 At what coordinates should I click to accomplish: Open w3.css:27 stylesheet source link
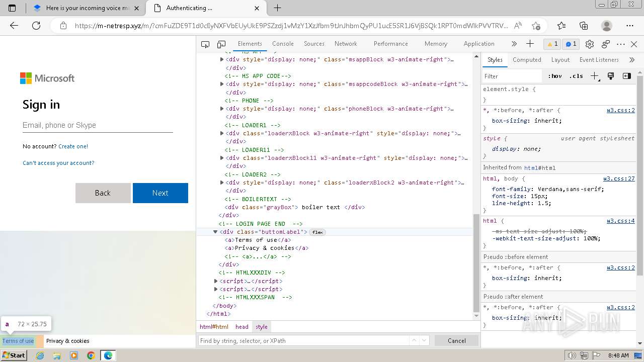click(619, 178)
